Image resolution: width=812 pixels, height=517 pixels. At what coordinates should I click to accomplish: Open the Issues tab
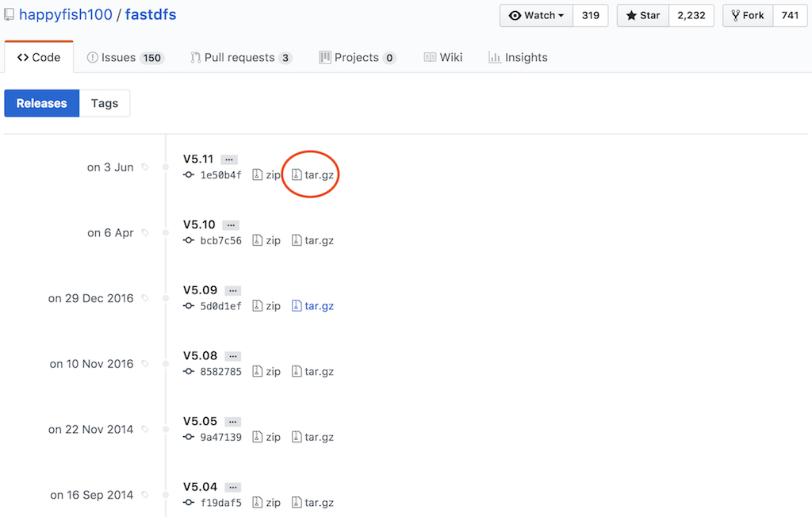point(124,57)
